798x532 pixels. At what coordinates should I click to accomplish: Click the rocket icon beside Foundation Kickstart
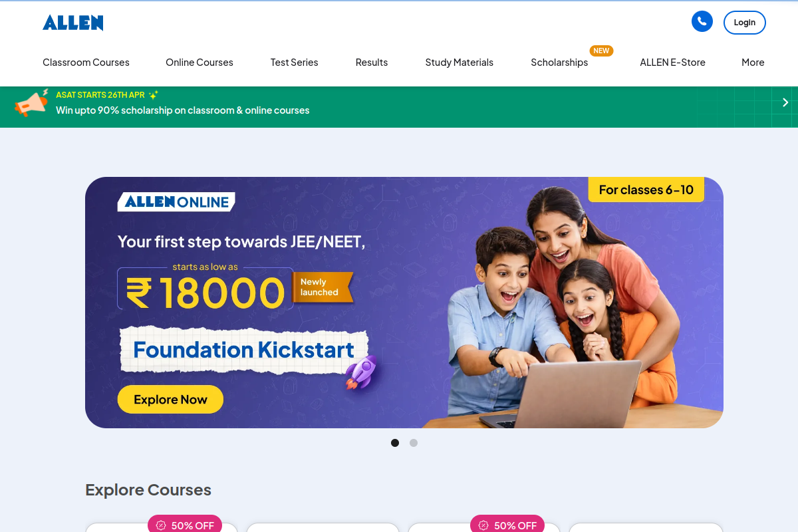[x=362, y=372]
